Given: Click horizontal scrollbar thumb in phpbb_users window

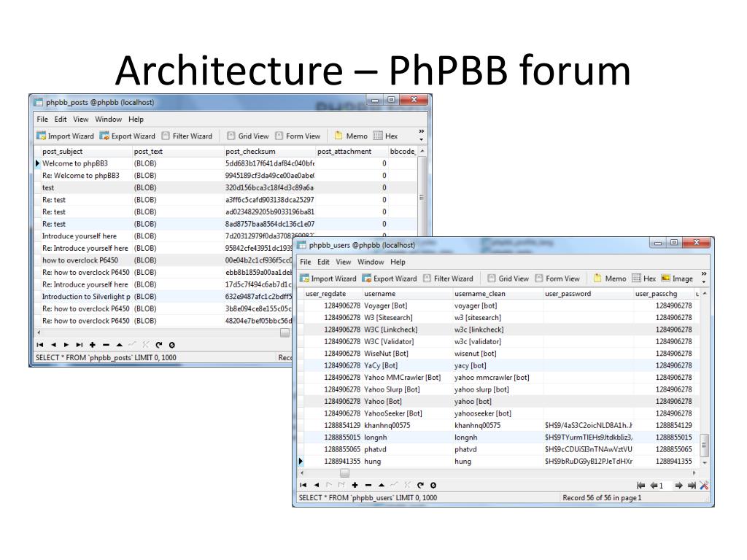Looking at the screenshot, I should click(x=344, y=472).
